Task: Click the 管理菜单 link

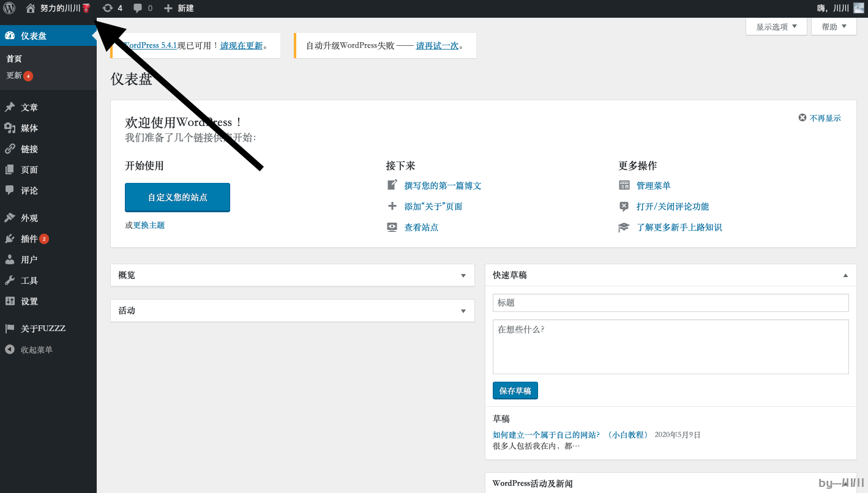Action: [x=654, y=185]
